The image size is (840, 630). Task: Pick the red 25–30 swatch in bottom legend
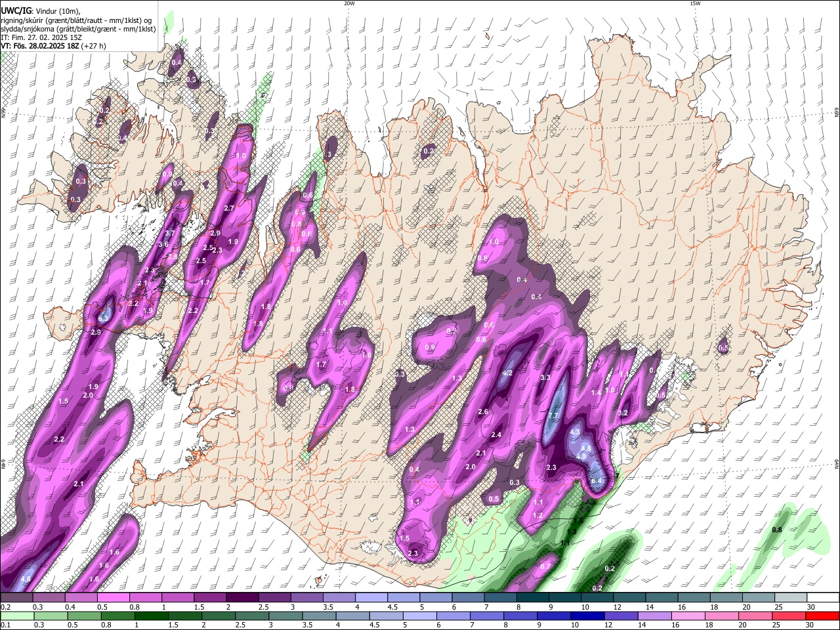[789, 616]
